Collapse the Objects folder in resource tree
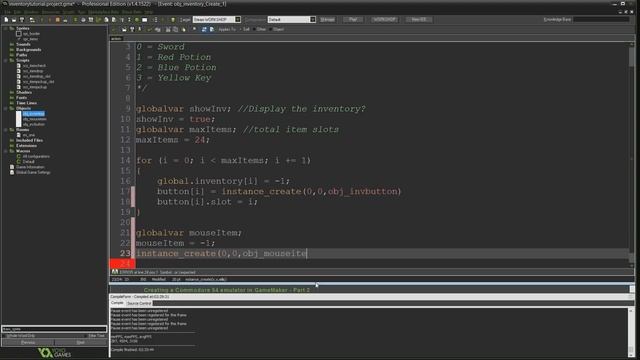640x360 pixels. click(x=6, y=109)
